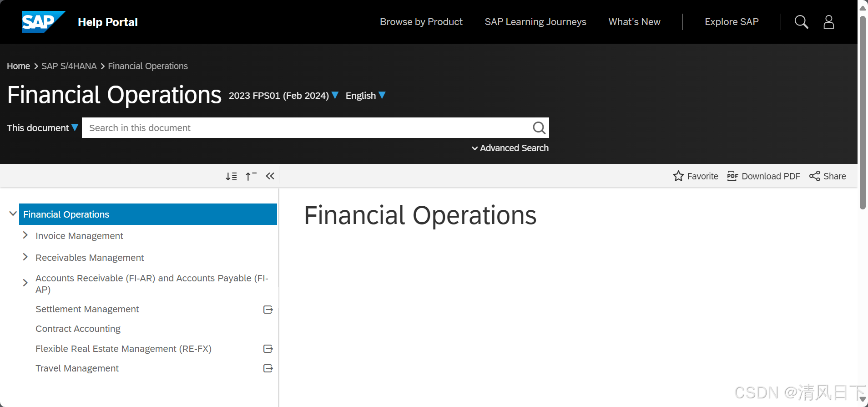Click the Download PDF label
The image size is (868, 407).
pyautogui.click(x=771, y=176)
